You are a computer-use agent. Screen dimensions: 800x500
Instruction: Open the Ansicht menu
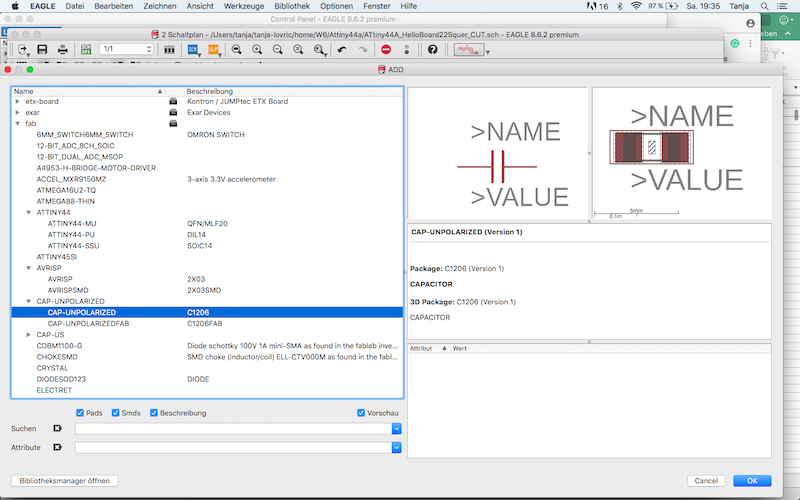click(200, 6)
